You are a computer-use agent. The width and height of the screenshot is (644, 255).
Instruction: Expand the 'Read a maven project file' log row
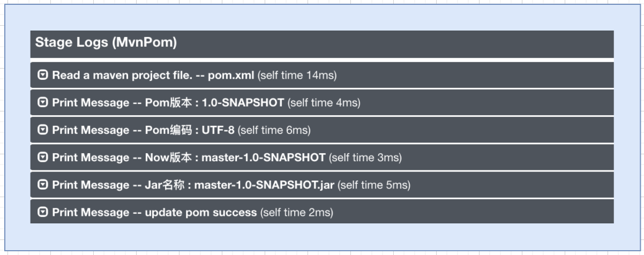[322, 75]
